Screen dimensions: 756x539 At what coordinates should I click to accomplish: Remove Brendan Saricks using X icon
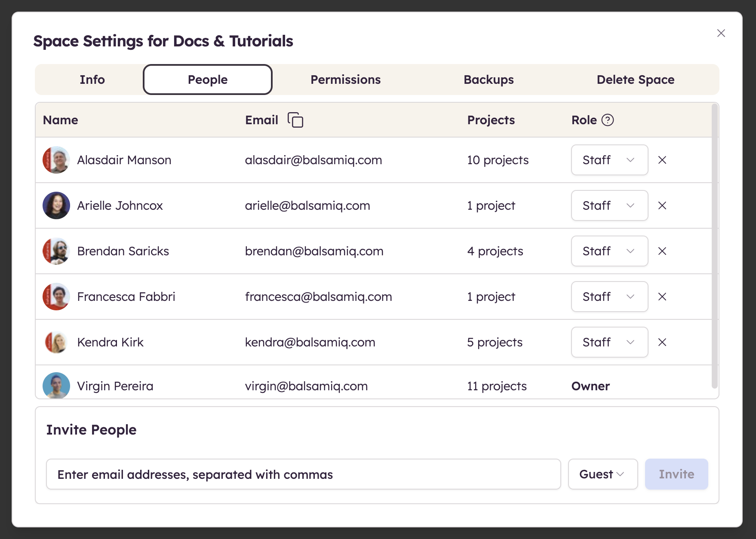tap(662, 251)
